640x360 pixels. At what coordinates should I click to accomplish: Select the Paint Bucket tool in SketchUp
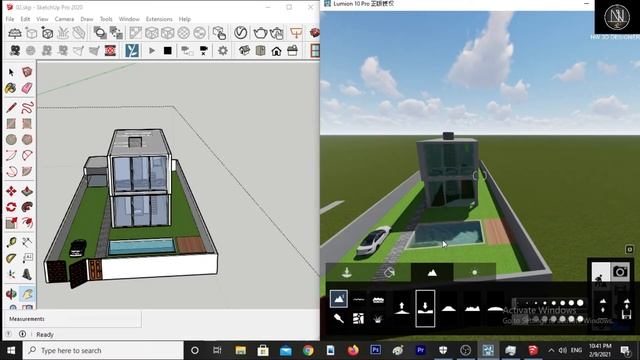11,88
